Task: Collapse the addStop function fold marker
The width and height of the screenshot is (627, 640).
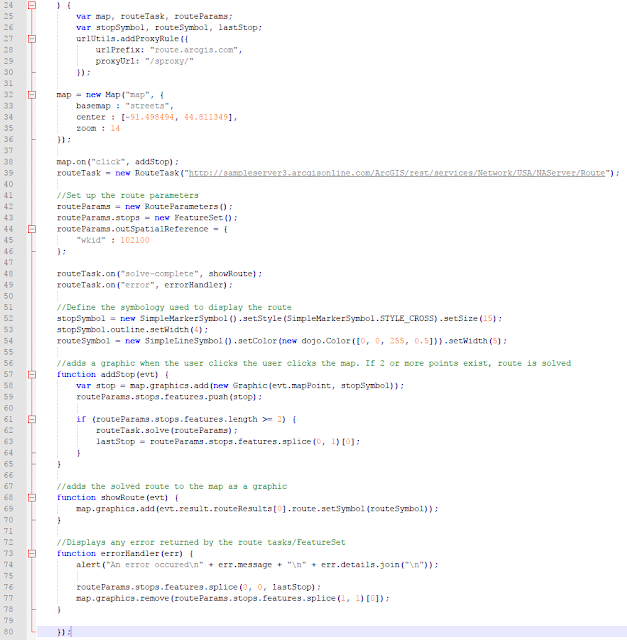Action: pos(32,374)
